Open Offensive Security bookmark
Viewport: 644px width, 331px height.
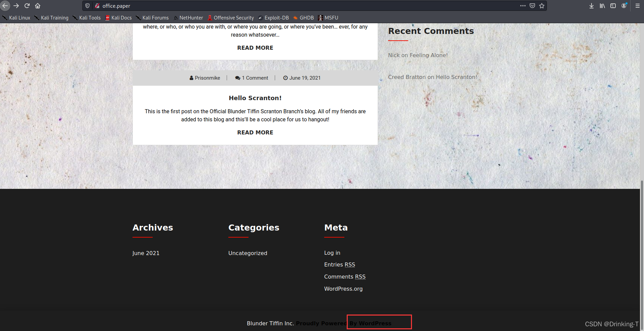point(230,18)
